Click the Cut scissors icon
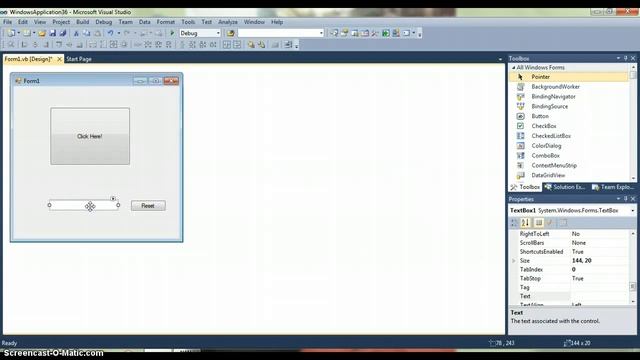Image resolution: width=640 pixels, height=360 pixels. [76, 33]
